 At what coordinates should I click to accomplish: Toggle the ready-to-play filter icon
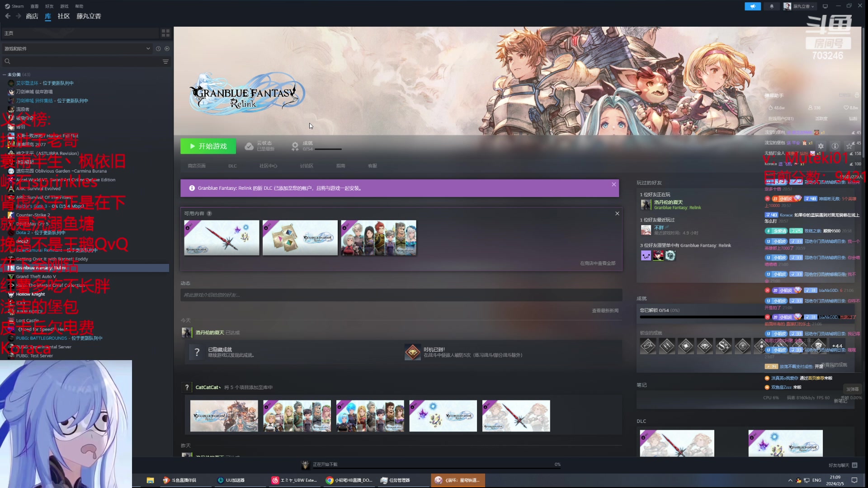[167, 49]
